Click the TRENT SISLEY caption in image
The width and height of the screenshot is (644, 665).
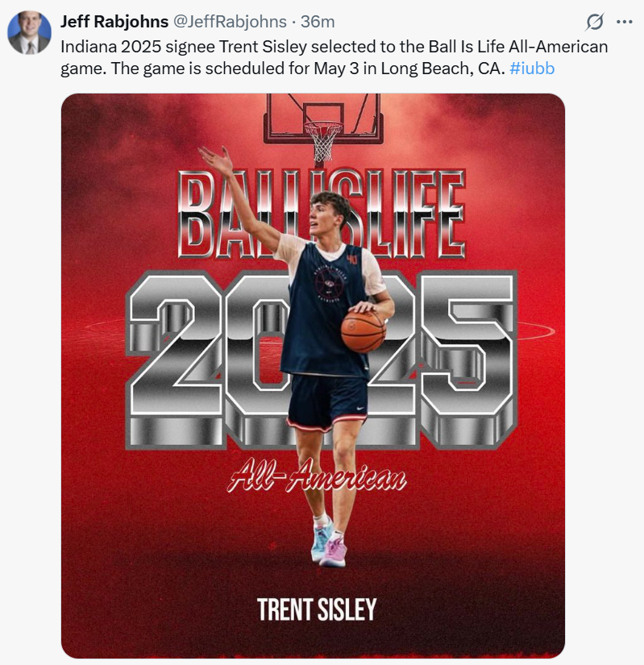[317, 609]
